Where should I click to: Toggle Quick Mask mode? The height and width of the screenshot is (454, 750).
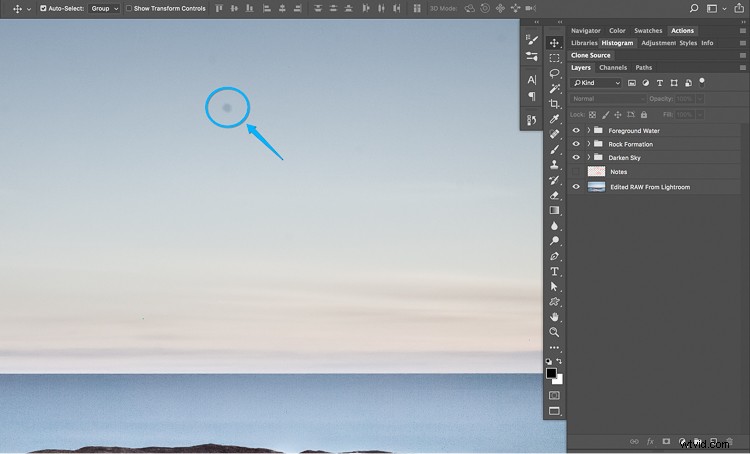tap(554, 395)
